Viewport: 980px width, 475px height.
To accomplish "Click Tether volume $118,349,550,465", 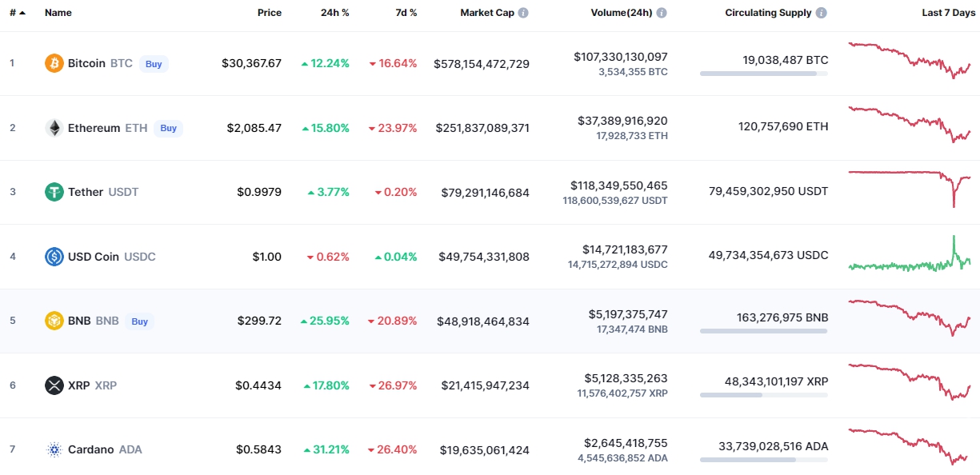I will tap(619, 186).
